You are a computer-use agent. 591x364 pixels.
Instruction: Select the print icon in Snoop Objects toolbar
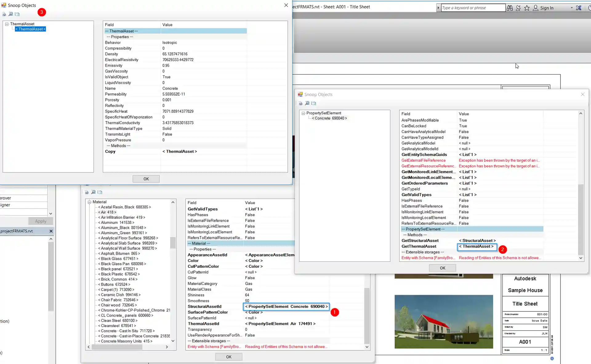[4, 14]
